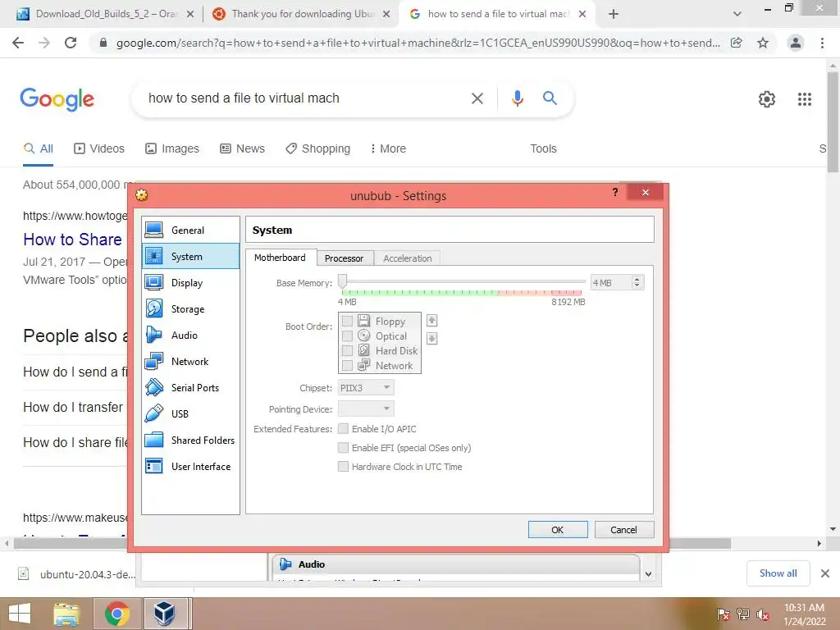The width and height of the screenshot is (840, 630).
Task: Expand the Audio section chevron in VirtualBox
Action: pyautogui.click(x=648, y=573)
